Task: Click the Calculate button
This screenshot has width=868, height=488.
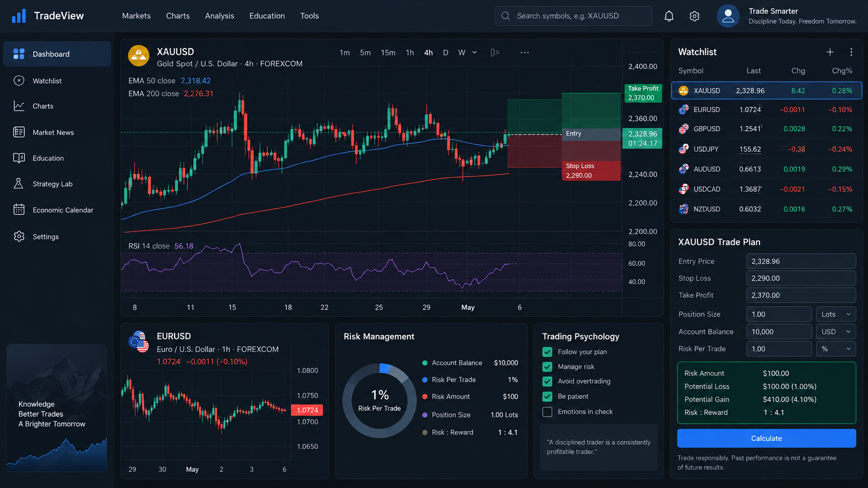Action: (766, 438)
